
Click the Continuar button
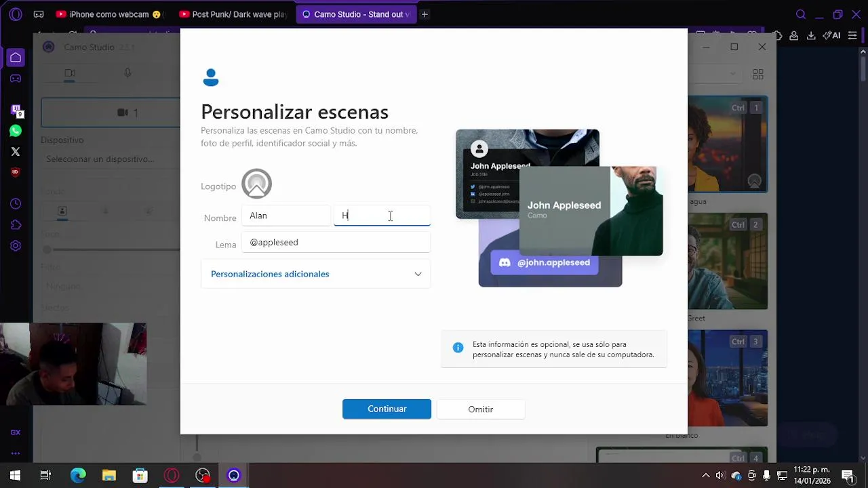tap(387, 409)
